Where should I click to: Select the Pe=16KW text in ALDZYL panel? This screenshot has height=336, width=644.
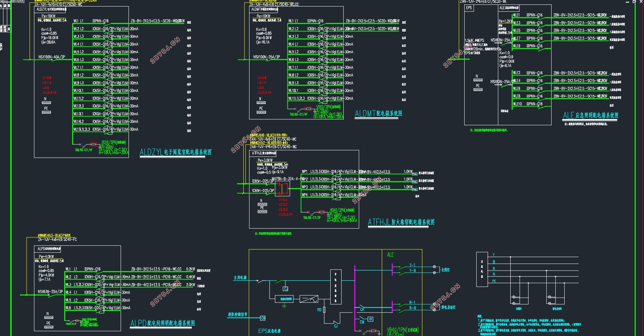[48, 16]
